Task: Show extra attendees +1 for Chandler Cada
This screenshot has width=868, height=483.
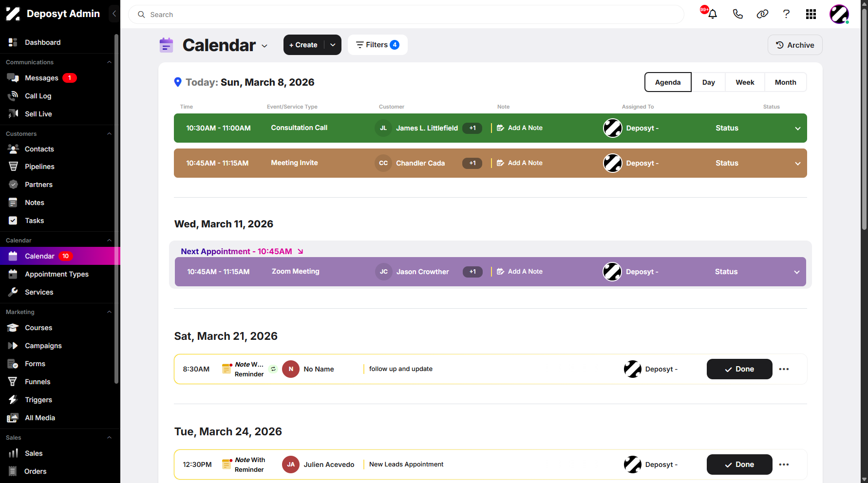Action: coord(472,163)
